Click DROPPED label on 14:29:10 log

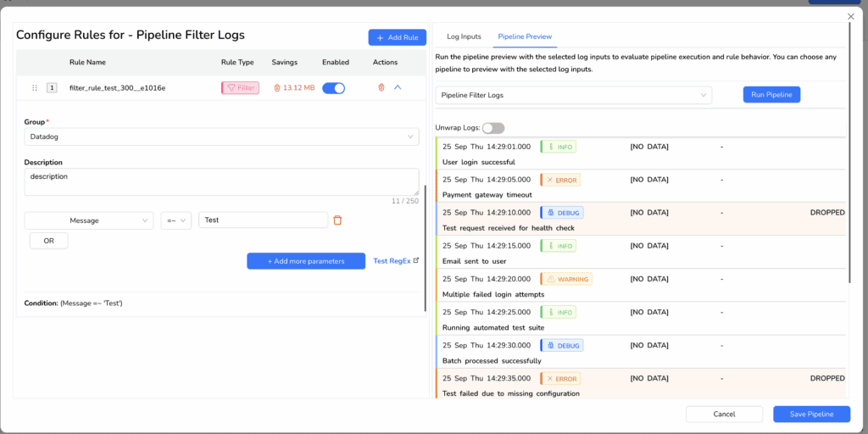[x=827, y=213]
